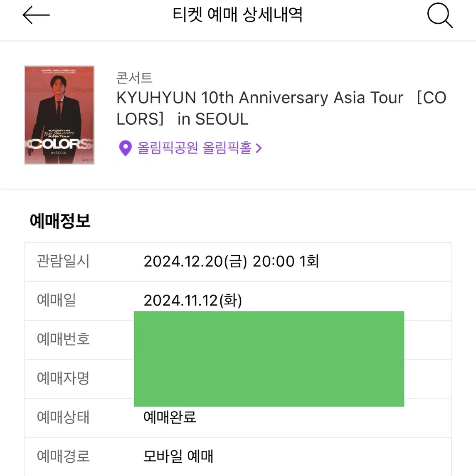Tap the 모바일 예매 booking route value

(x=178, y=456)
